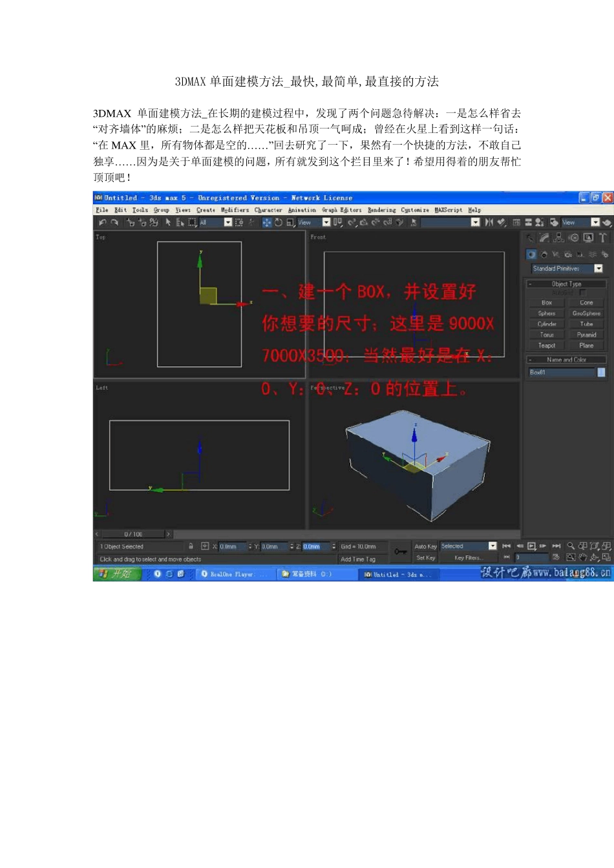Click the Z coordinate field
Image resolution: width=614 pixels, height=868 pixels.
tap(316, 546)
